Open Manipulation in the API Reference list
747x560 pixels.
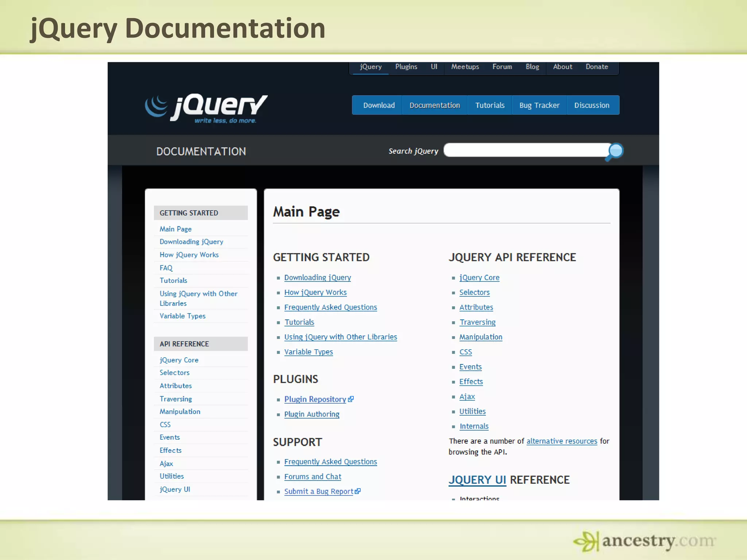click(x=481, y=337)
